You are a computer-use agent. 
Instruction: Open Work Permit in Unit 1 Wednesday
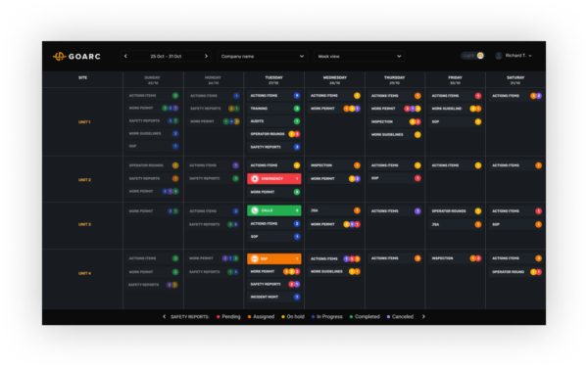pos(334,109)
